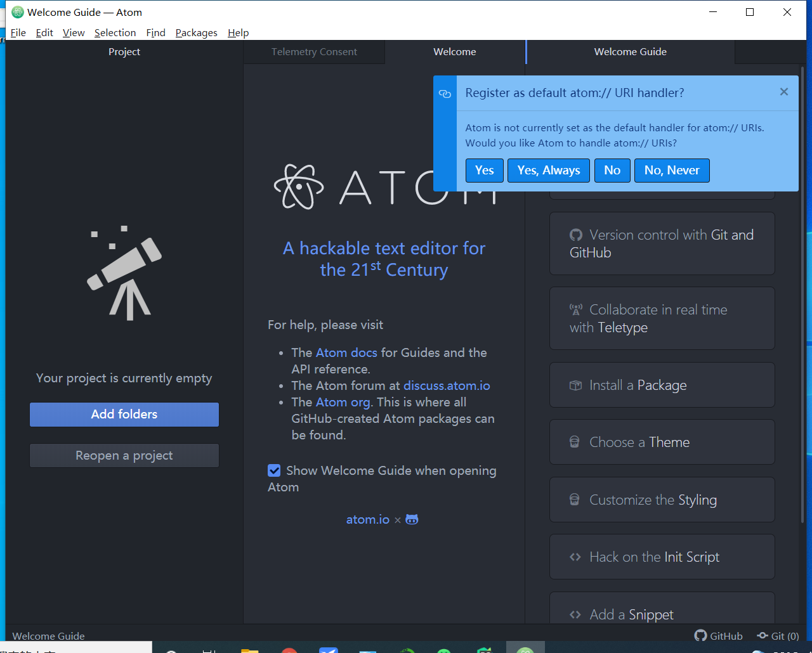Viewport: 812px width, 653px height.
Task: Click the paint bucket icon on Customize the Styling
Action: click(x=575, y=500)
